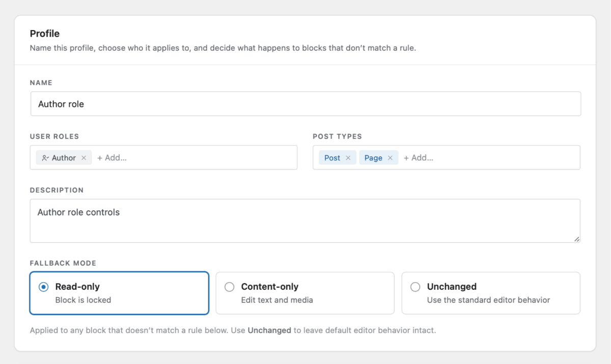Click the FALLBACK MODE label
611x364 pixels.
point(63,263)
